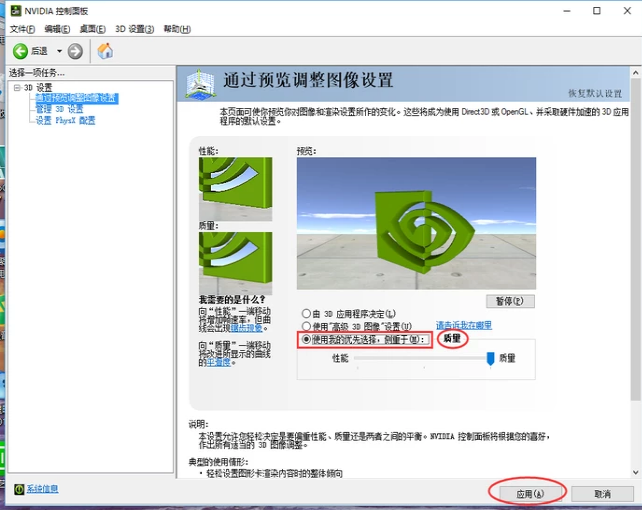Viewport: 642px width, 510px height.
Task: Click the 应用 button
Action: (x=529, y=493)
